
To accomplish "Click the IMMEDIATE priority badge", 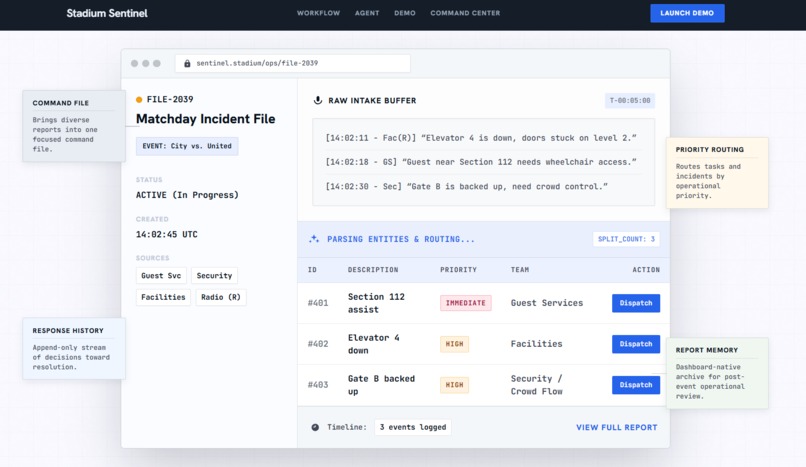I will tap(465, 303).
